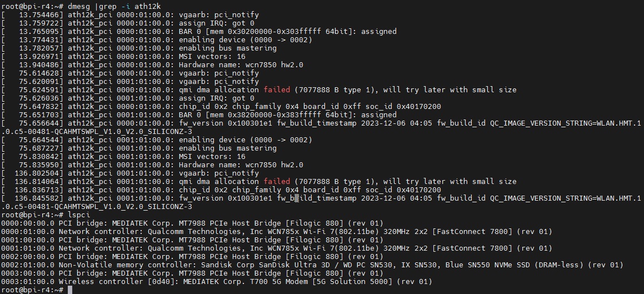Click the SanDisk NVMe SSD controller line
Viewport: 644px width, 294px height.
pos(312,265)
